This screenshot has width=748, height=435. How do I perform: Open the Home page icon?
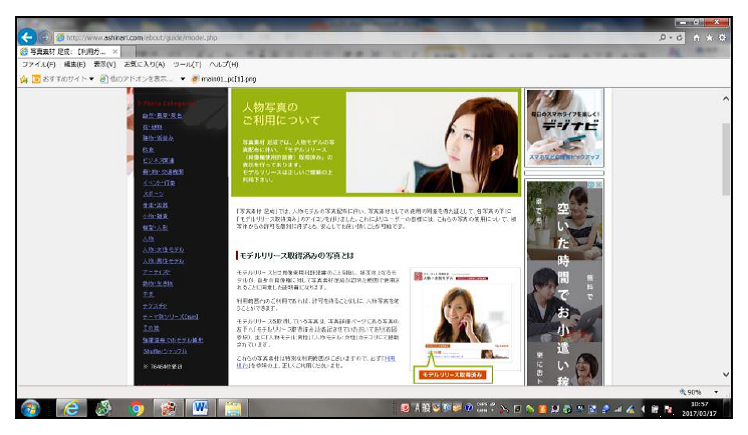tap(697, 37)
